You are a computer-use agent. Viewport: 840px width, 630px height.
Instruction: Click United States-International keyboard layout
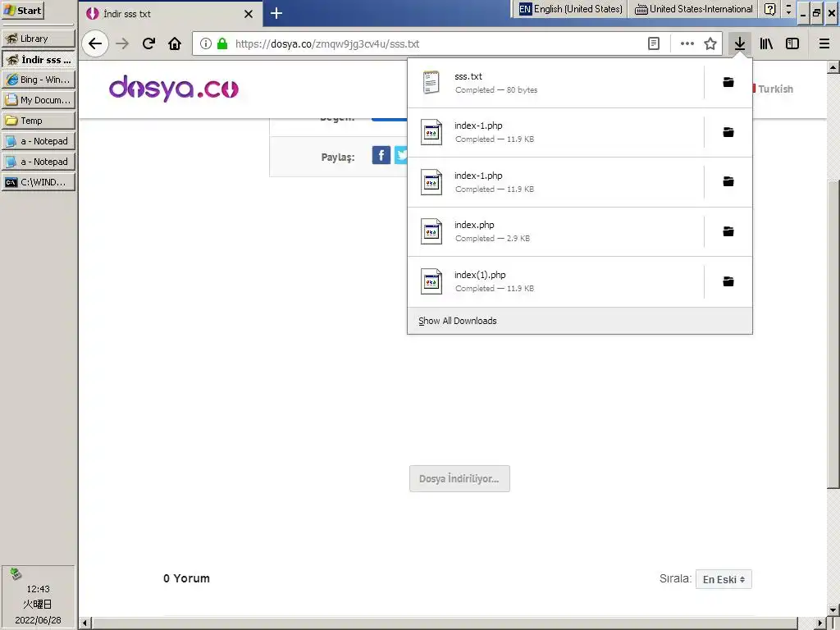tap(694, 9)
